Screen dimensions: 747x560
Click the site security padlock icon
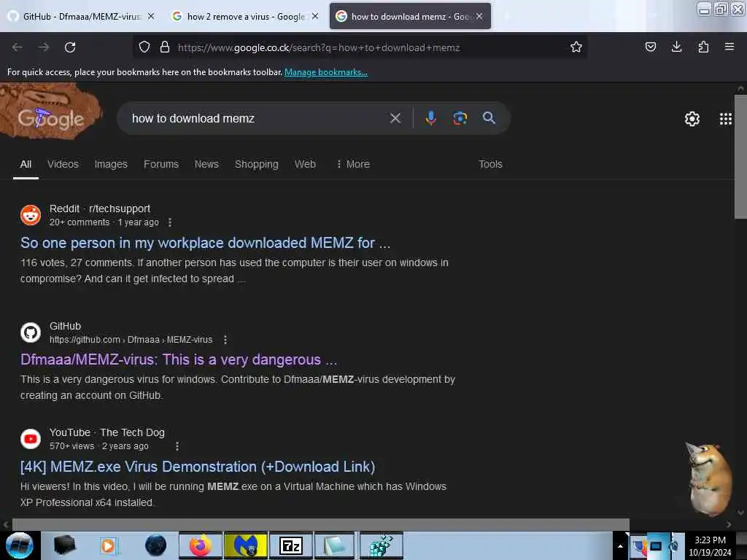[x=165, y=47]
